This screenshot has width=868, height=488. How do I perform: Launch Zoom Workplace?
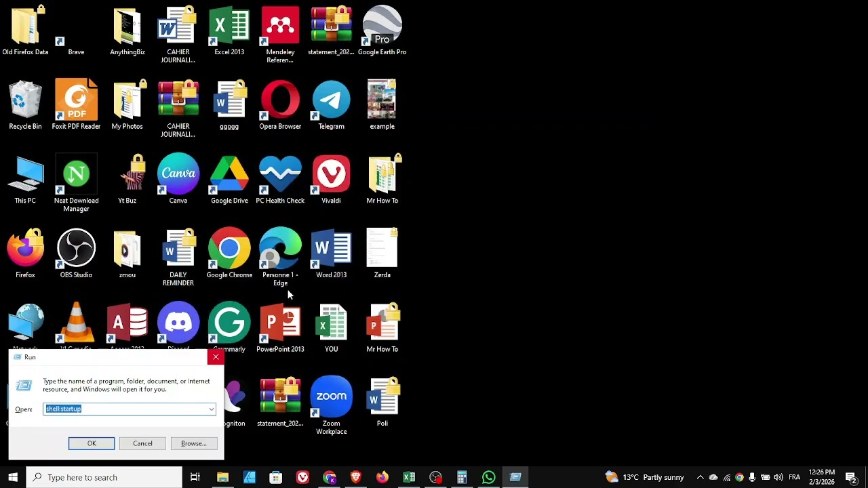(331, 405)
